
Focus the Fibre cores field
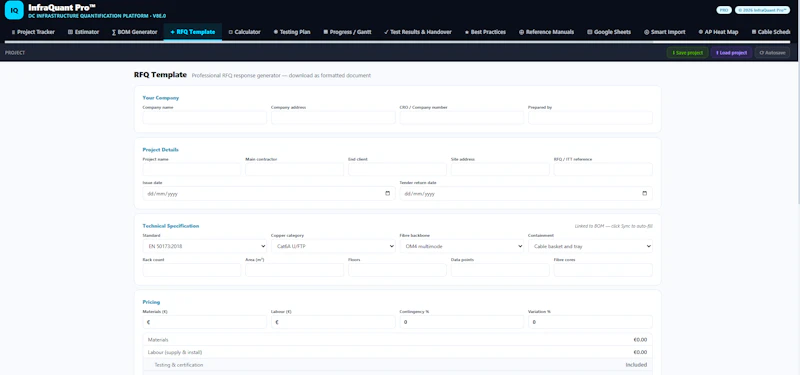(x=603, y=270)
